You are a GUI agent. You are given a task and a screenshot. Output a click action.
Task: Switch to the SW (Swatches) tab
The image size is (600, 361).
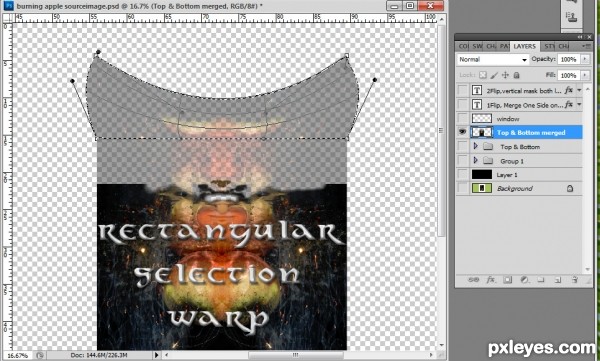(477, 46)
